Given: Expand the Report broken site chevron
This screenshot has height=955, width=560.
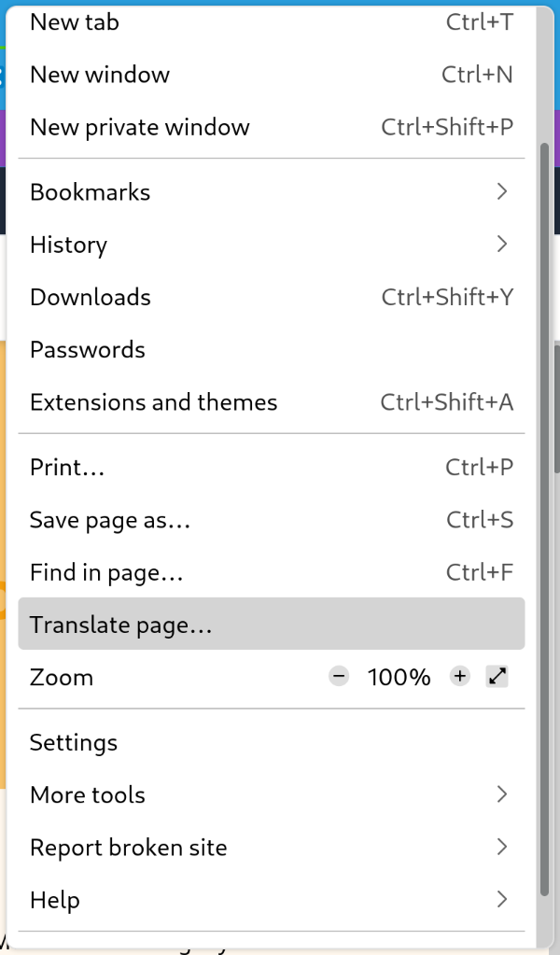Looking at the screenshot, I should tap(502, 848).
